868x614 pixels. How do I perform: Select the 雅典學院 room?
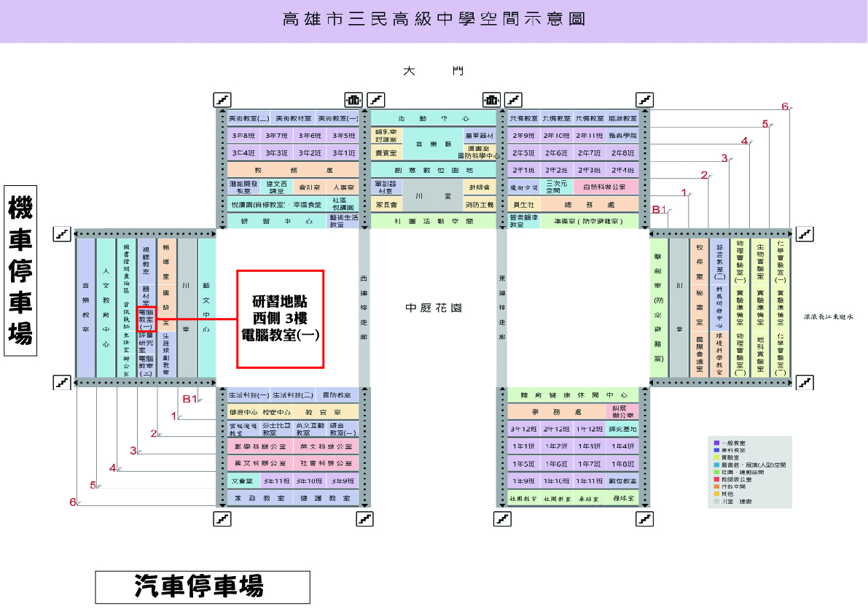tap(622, 136)
